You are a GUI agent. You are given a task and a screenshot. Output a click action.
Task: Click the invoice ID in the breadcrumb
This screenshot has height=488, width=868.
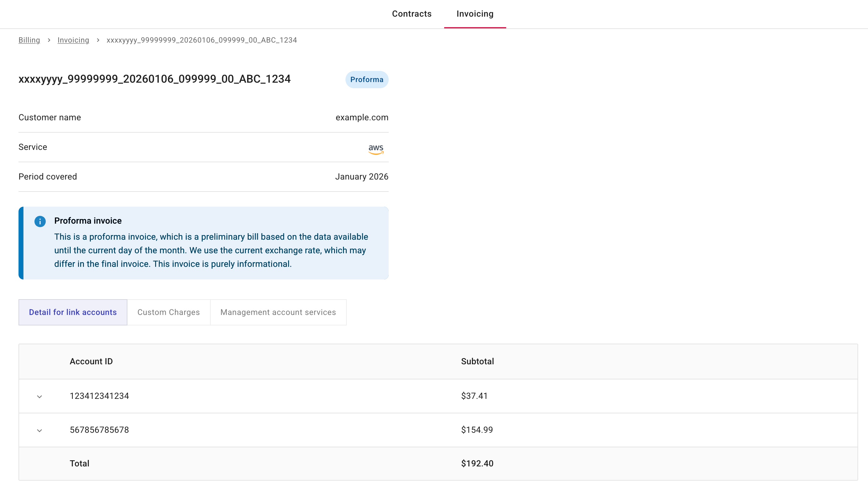tap(202, 40)
